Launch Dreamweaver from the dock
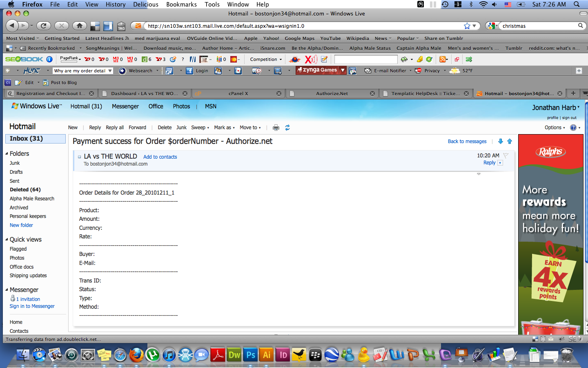588x368 pixels. click(x=234, y=355)
